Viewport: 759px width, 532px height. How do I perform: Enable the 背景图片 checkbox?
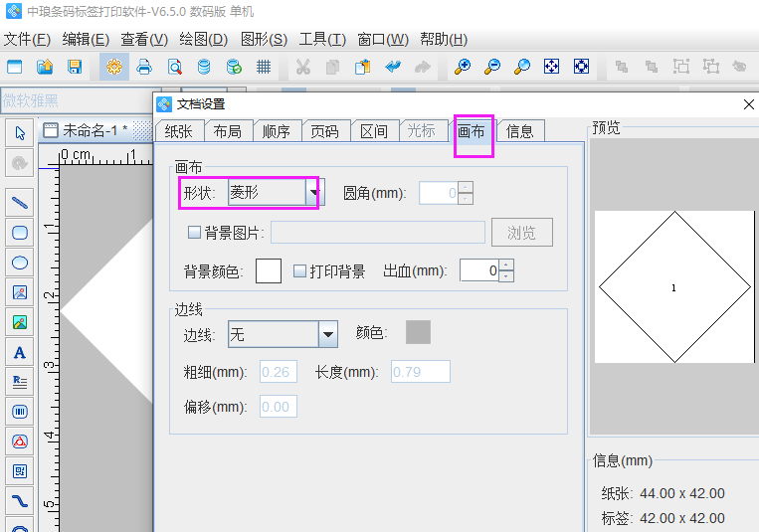click(x=194, y=233)
